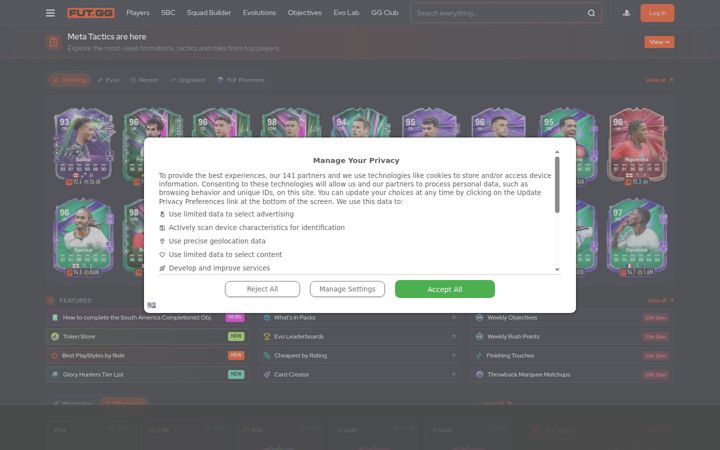Image resolution: width=720 pixels, height=450 pixels.
Task: Select the Trending tab
Action: 69,80
